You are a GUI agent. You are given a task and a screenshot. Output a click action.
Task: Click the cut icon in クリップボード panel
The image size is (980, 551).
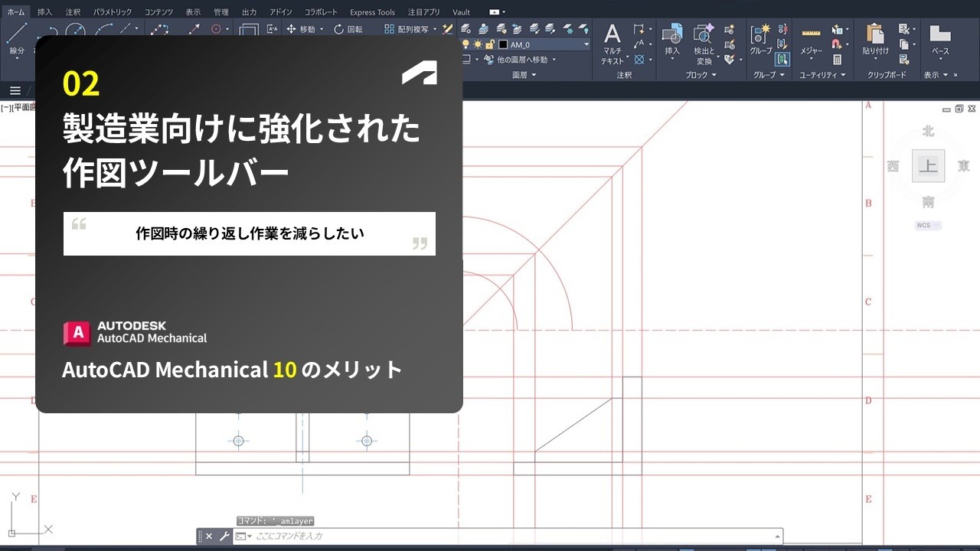pos(903,29)
